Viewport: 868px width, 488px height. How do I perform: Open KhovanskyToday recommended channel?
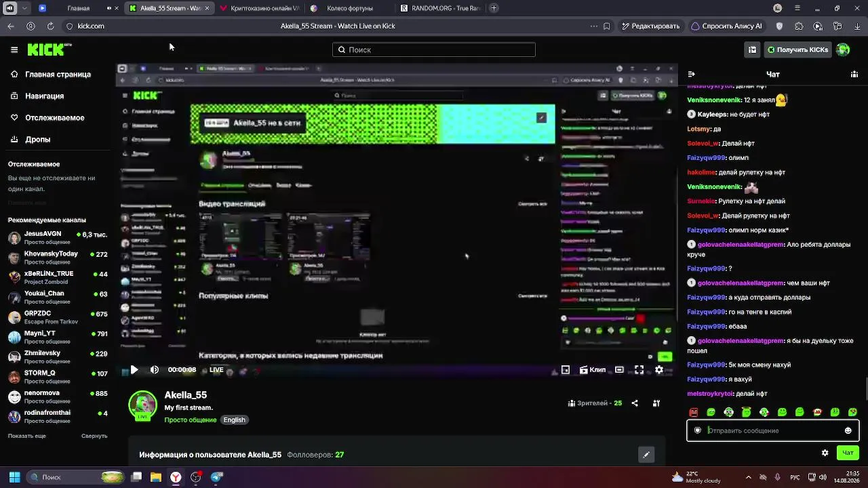tap(58, 258)
